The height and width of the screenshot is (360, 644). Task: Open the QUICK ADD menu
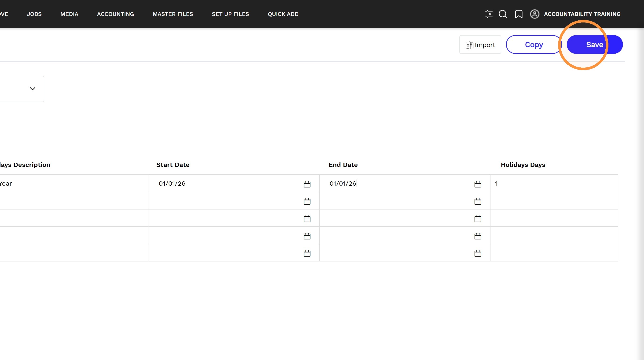[x=283, y=14]
